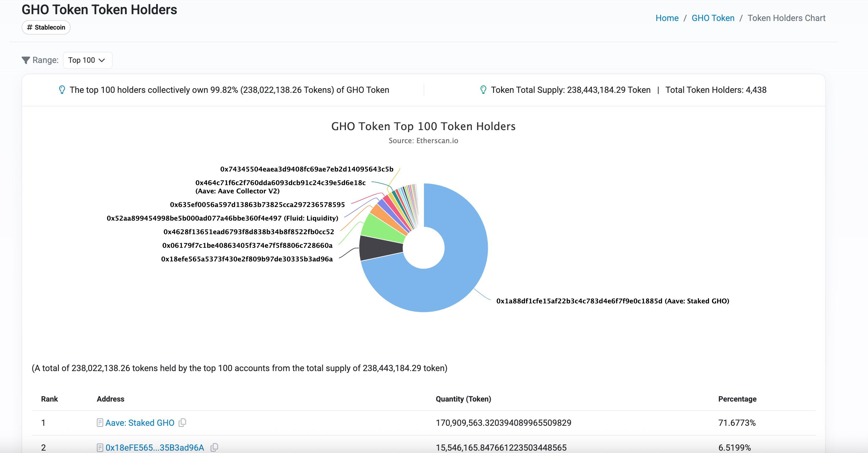Click the Stablecoin tag badge

(46, 27)
